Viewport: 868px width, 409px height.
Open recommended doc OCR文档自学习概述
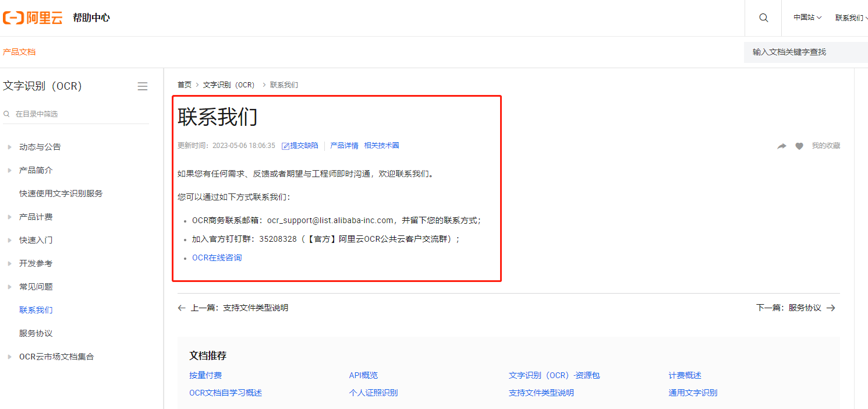[226, 393]
